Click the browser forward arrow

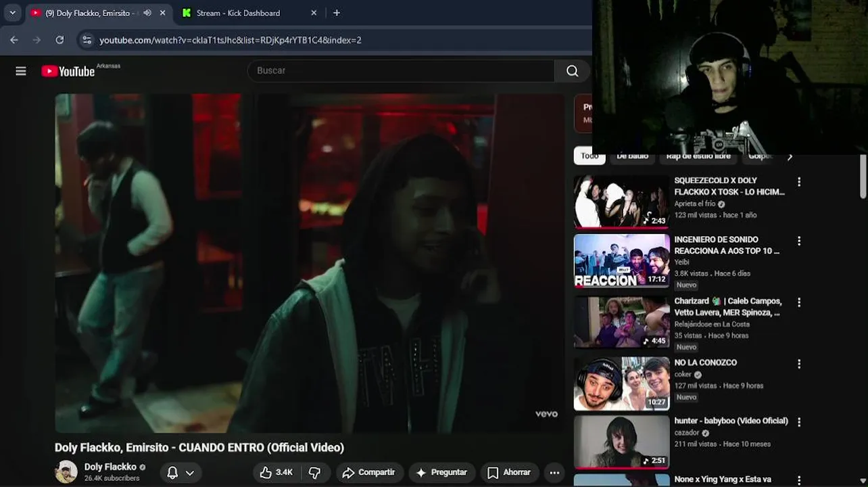37,40
